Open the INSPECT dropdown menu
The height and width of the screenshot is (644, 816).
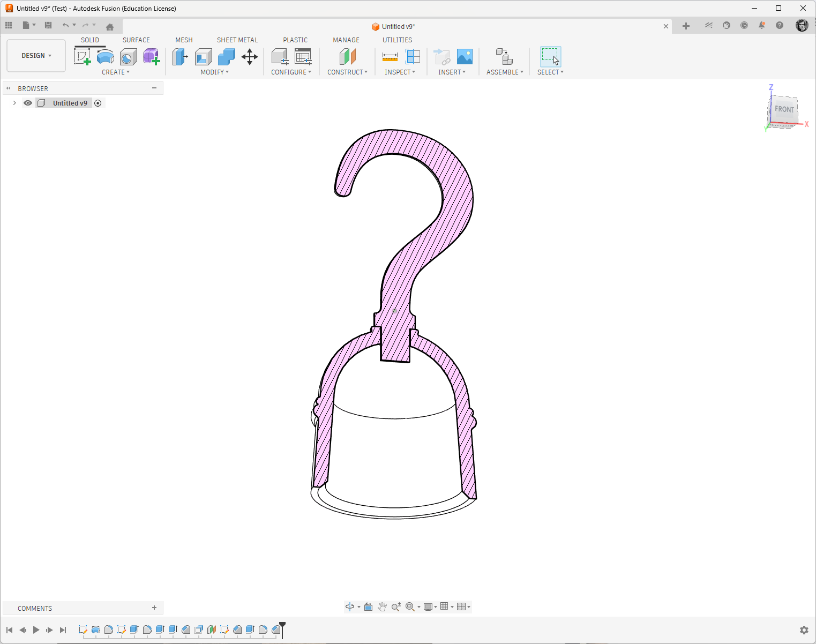(400, 72)
